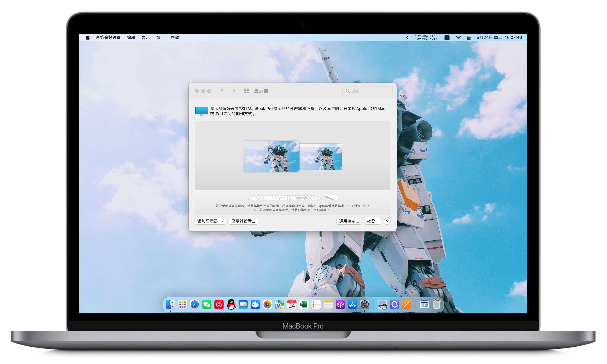This screenshot has height=364, width=607.
Task: Open Apple Podcasts from the Dock
Action: coord(340,305)
